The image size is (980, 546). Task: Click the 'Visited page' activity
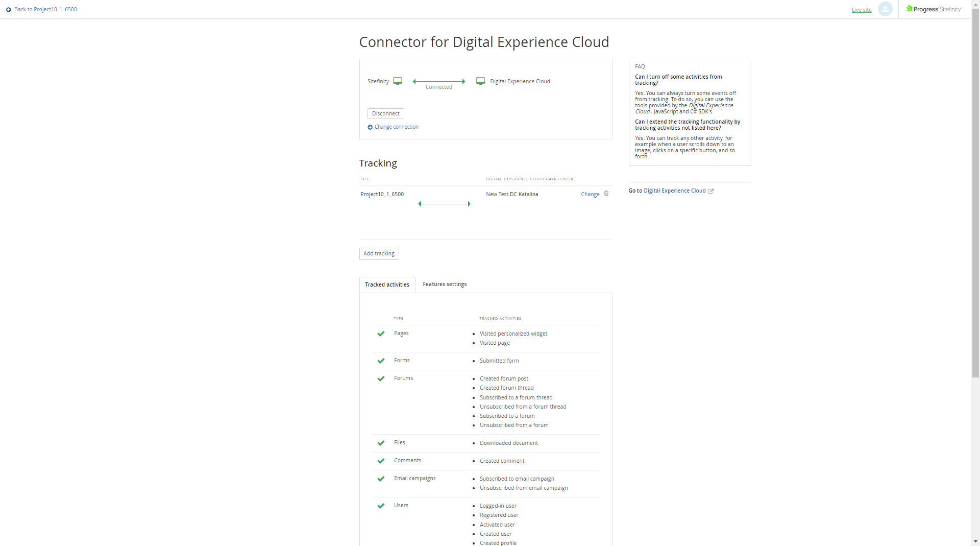click(495, 343)
